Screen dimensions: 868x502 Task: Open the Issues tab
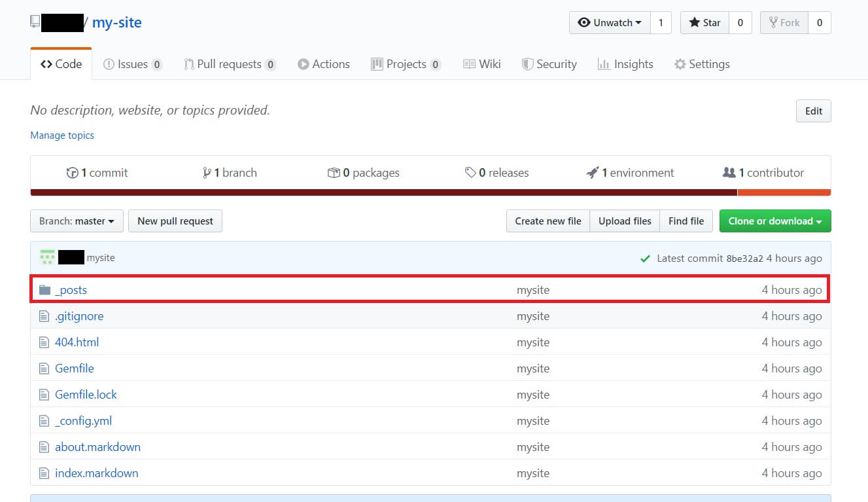tap(133, 64)
